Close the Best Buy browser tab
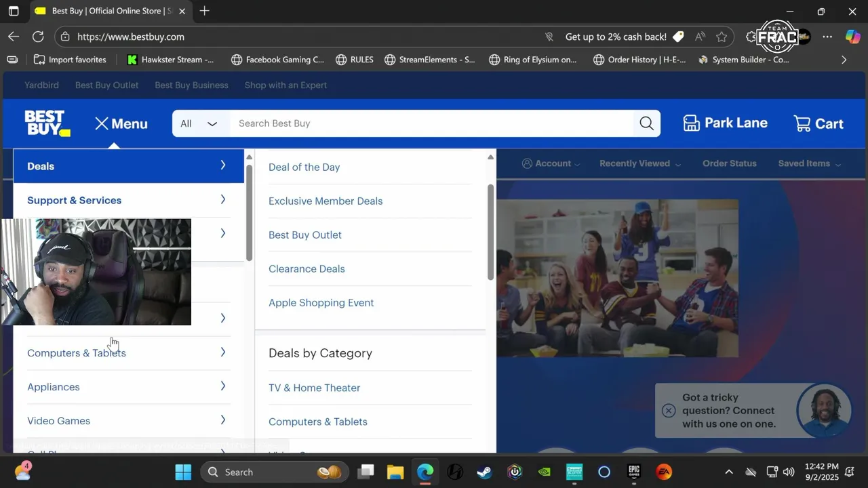The height and width of the screenshot is (488, 868). pos(182,11)
